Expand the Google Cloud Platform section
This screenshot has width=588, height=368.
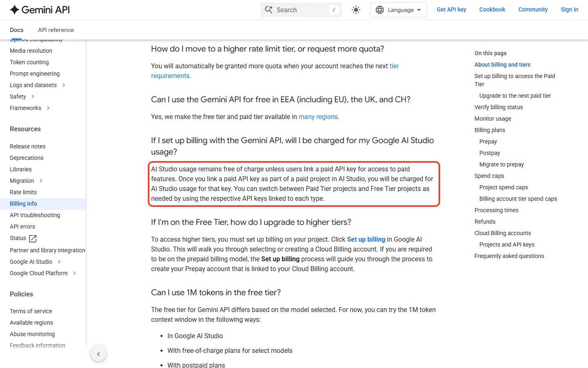[x=74, y=273]
